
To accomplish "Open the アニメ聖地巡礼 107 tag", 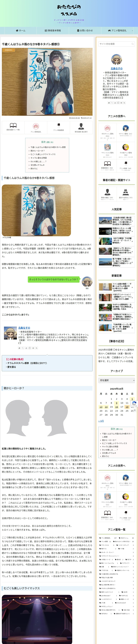I will [108, 538].
